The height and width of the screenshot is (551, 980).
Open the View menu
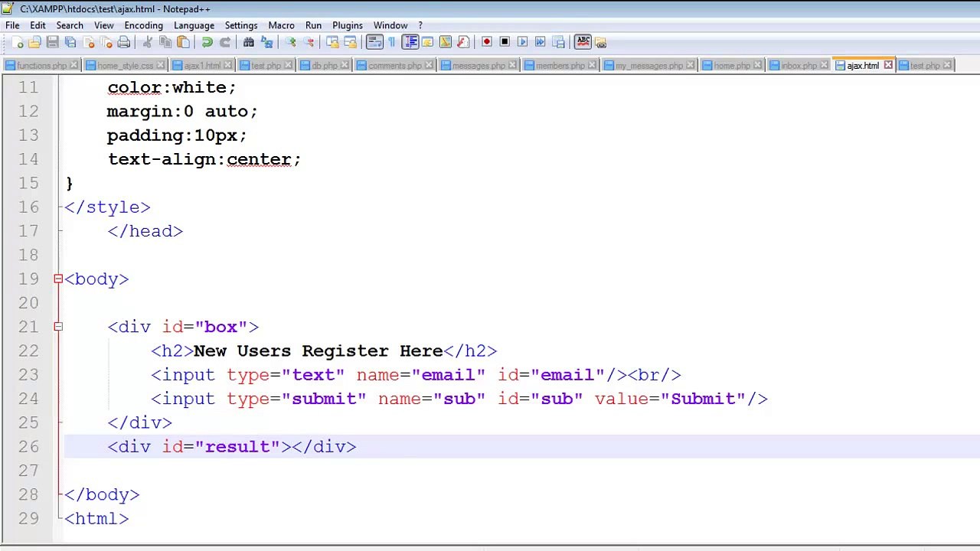[x=104, y=25]
